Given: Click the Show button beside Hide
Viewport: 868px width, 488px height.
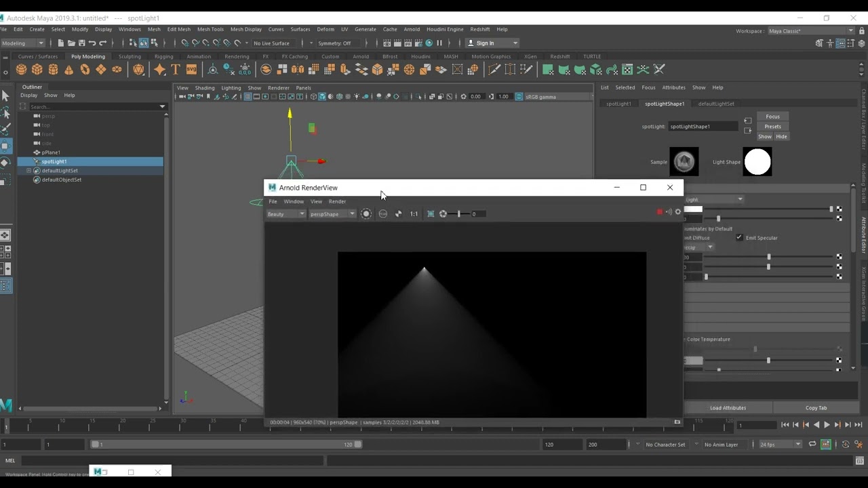Looking at the screenshot, I should (x=764, y=136).
